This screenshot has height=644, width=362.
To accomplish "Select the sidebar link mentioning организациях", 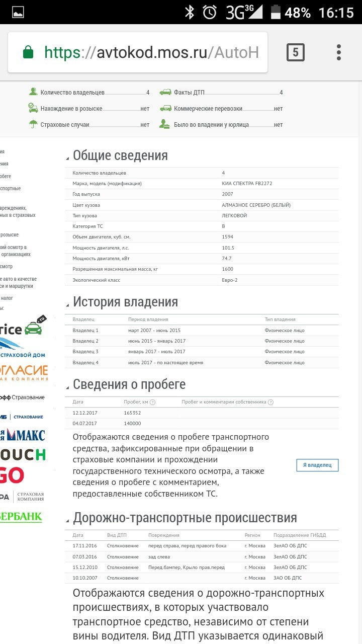I will (15, 251).
